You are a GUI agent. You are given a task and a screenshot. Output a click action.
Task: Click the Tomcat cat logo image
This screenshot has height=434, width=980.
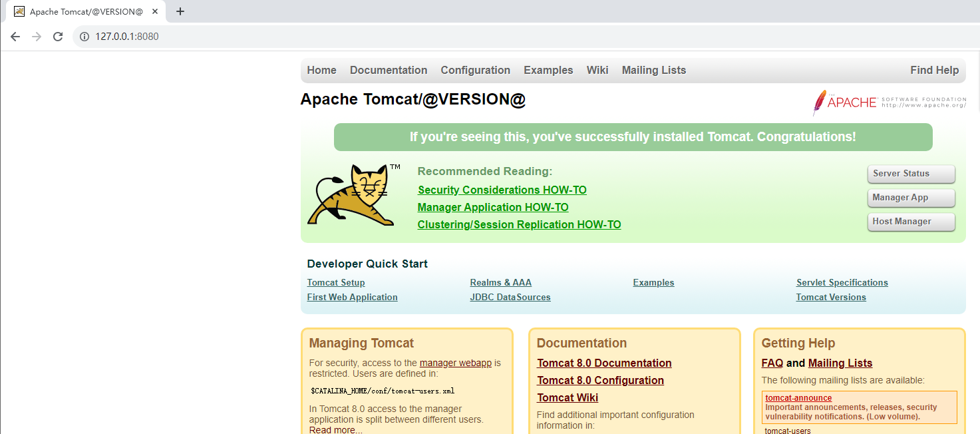pyautogui.click(x=353, y=195)
